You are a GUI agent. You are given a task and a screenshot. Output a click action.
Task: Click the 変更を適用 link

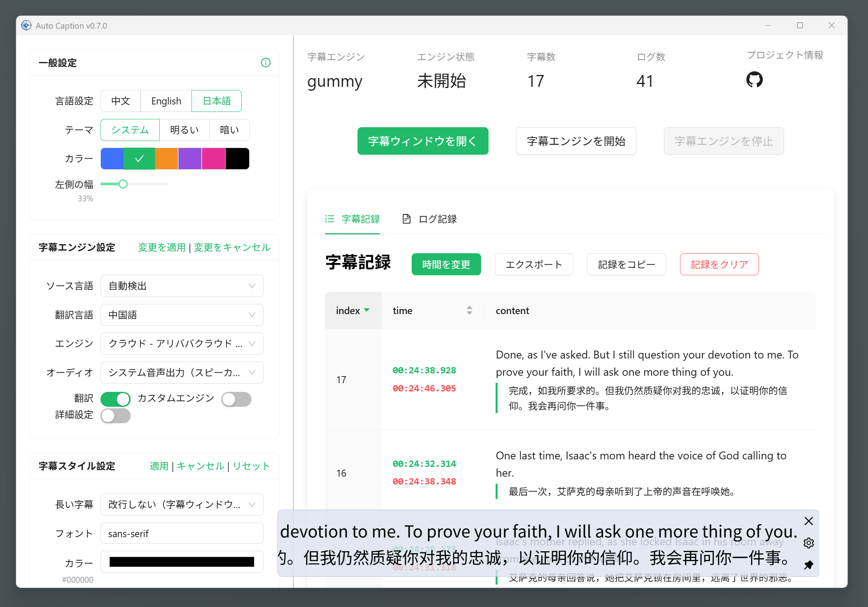[x=162, y=247]
